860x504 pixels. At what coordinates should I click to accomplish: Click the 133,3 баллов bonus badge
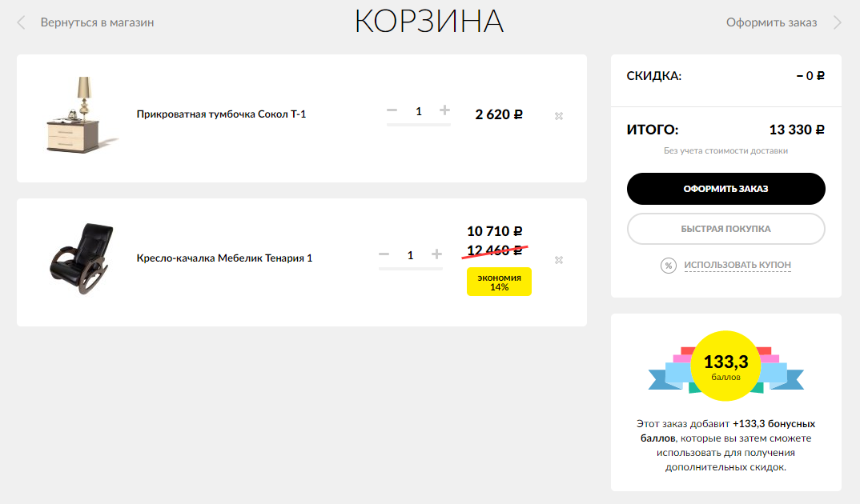click(x=725, y=366)
